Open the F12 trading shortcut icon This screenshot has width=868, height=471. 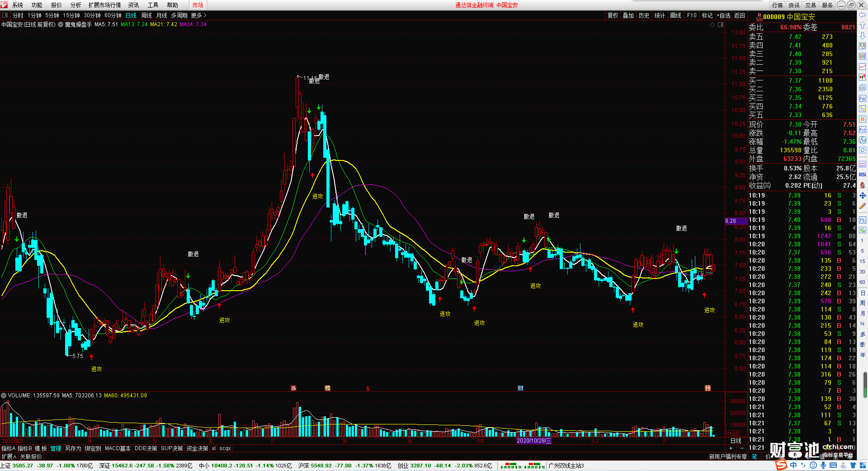(x=862, y=130)
